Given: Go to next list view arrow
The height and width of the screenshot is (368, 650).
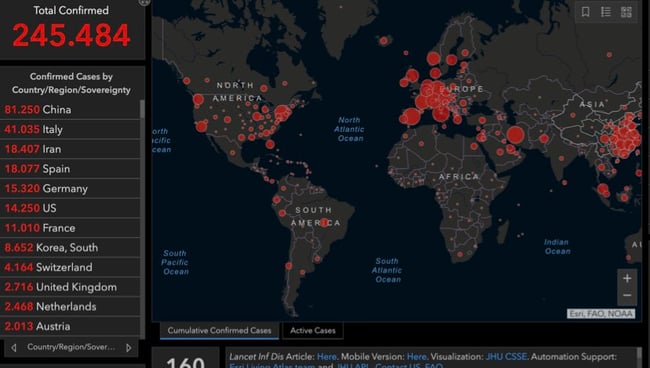Looking at the screenshot, I should click(x=129, y=347).
